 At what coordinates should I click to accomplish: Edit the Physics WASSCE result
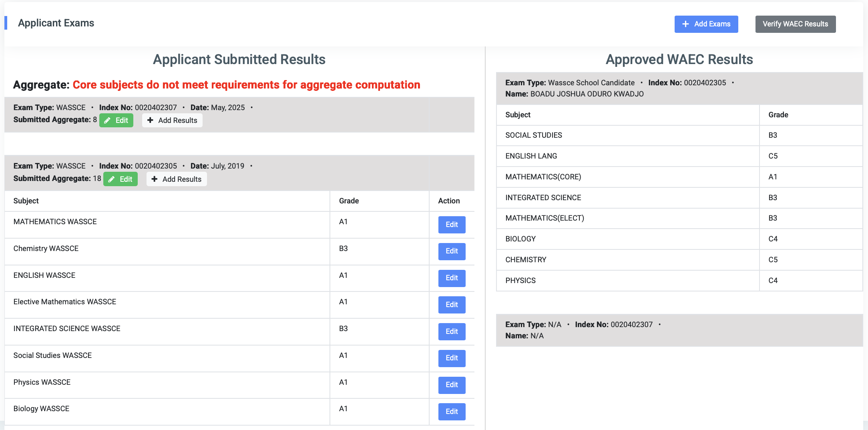(452, 385)
